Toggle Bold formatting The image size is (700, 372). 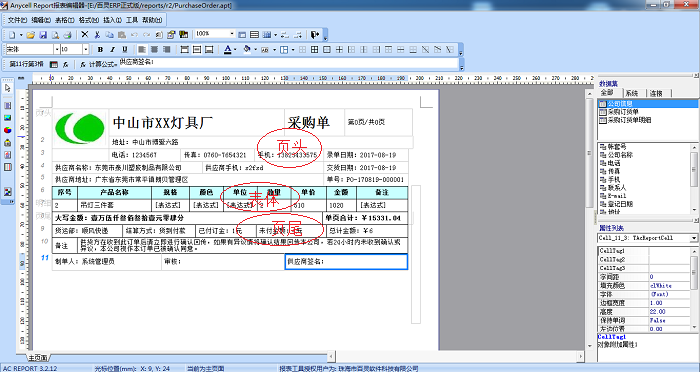100,50
